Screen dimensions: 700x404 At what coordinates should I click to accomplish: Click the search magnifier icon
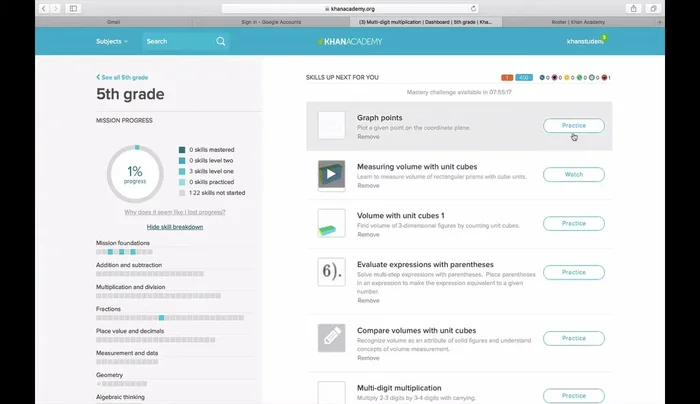221,42
